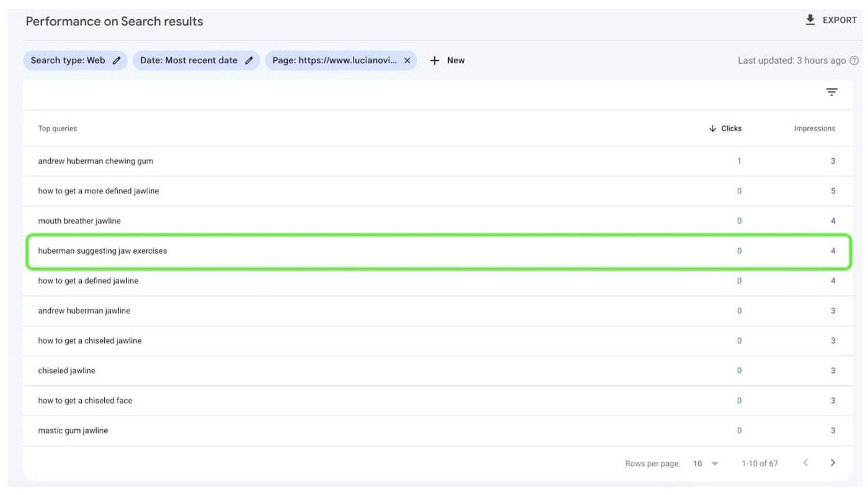Sort by the Impressions column header
The image size is (868, 495).
[x=815, y=128]
